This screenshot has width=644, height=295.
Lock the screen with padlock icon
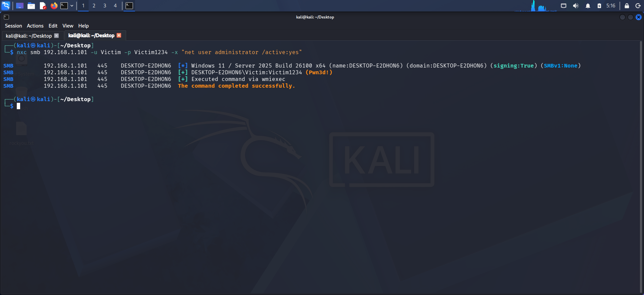627,6
